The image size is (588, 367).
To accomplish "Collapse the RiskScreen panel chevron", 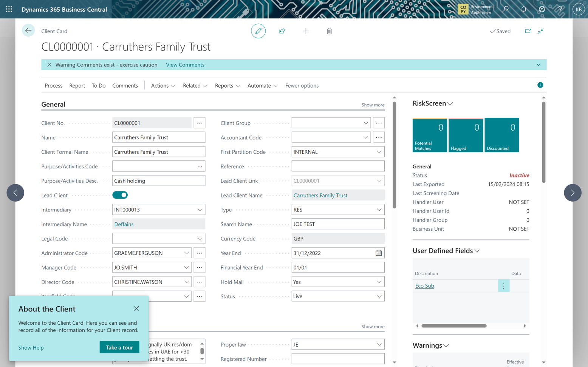I will (450, 103).
